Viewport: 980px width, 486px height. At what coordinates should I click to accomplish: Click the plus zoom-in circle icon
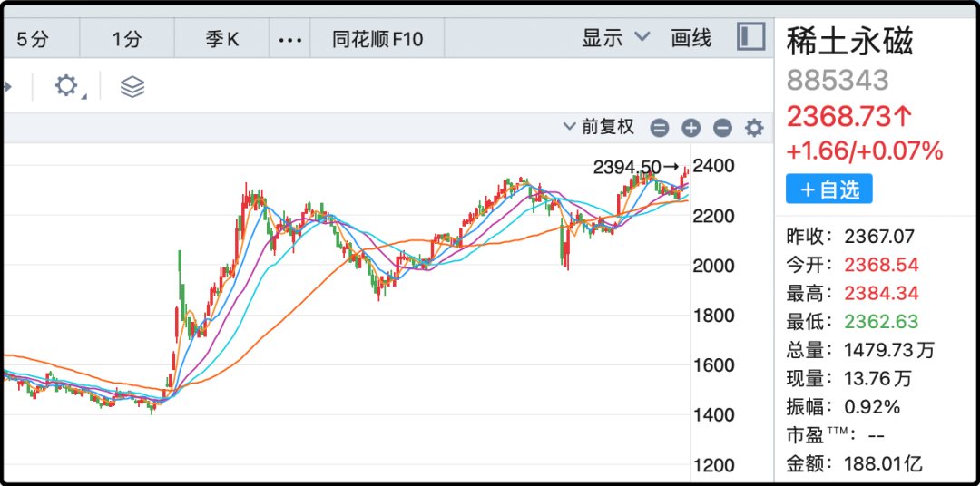point(691,128)
